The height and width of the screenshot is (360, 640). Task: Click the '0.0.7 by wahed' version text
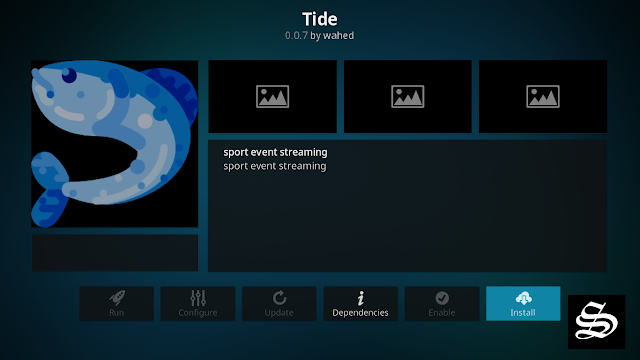click(x=319, y=36)
